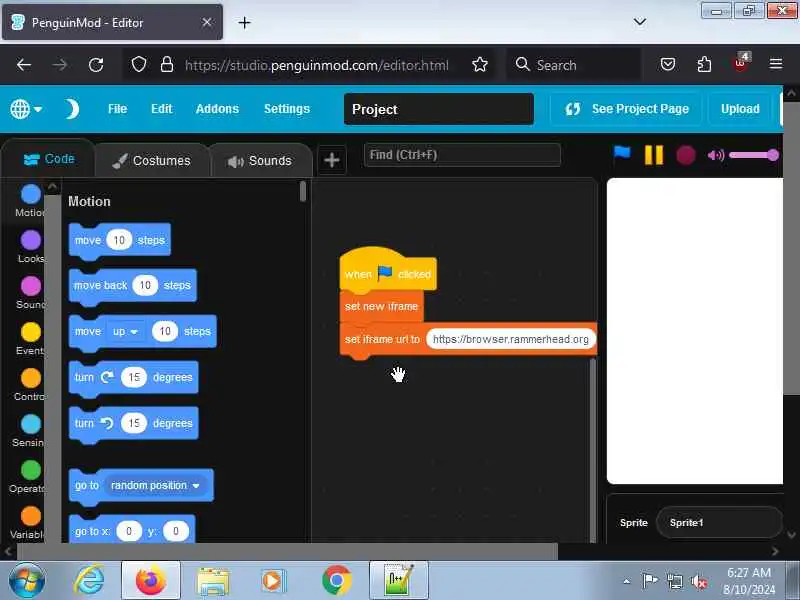Pause the project with yellow pause icon
The image size is (800, 600).
click(x=654, y=155)
